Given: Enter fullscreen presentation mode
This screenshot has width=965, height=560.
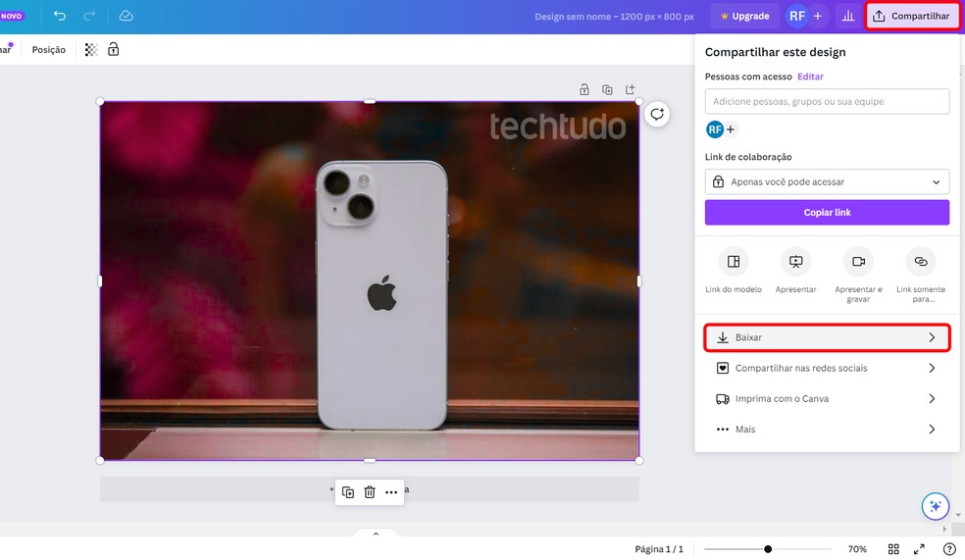Looking at the screenshot, I should click(x=919, y=549).
